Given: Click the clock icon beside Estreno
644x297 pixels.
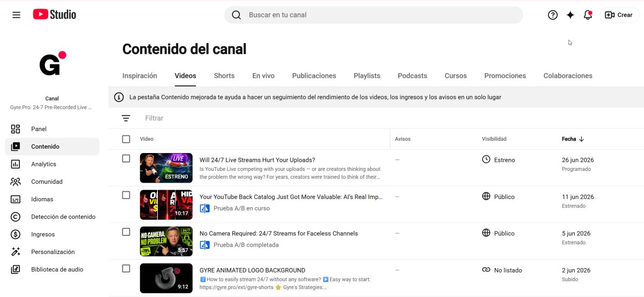Looking at the screenshot, I should pos(486,160).
